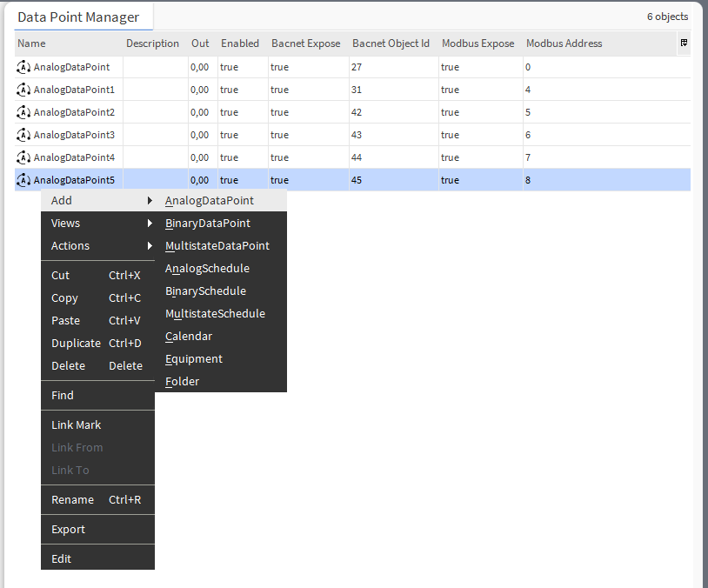
Task: Toggle Bacnet Expose for AnalogDataPoint1
Action: 278,89
